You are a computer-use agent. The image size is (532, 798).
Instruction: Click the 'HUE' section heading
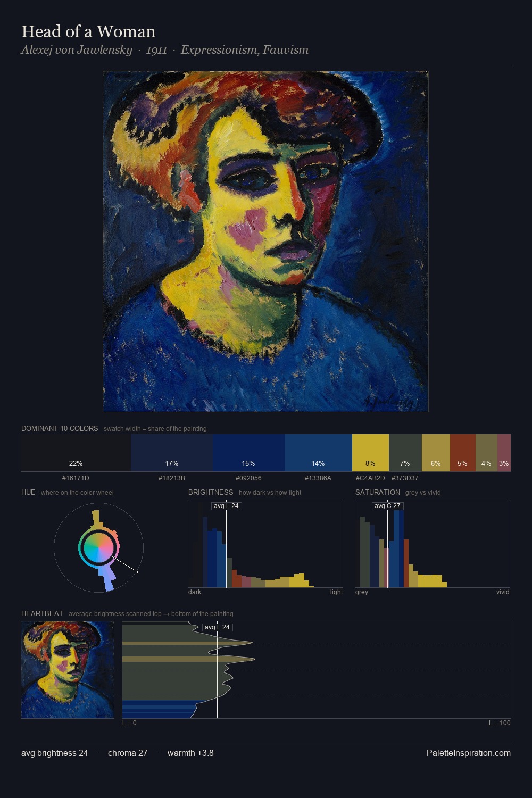pyautogui.click(x=28, y=492)
